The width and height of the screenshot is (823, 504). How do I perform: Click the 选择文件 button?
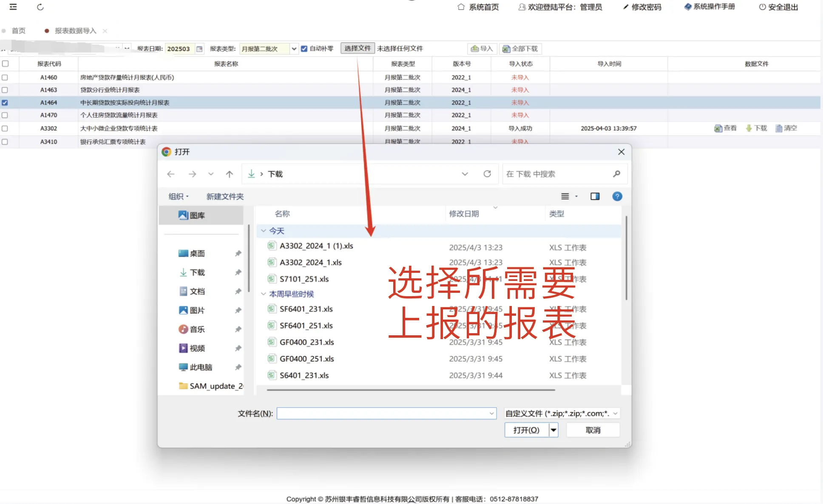[357, 48]
